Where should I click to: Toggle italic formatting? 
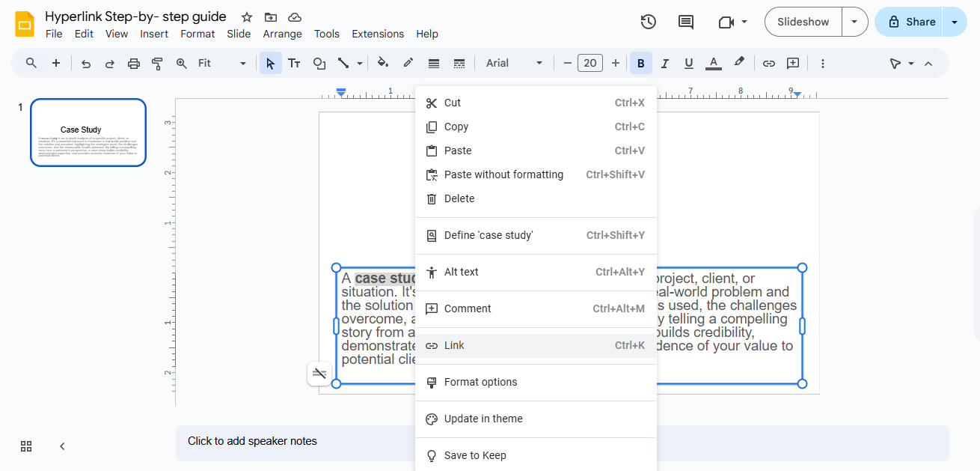tap(664, 64)
